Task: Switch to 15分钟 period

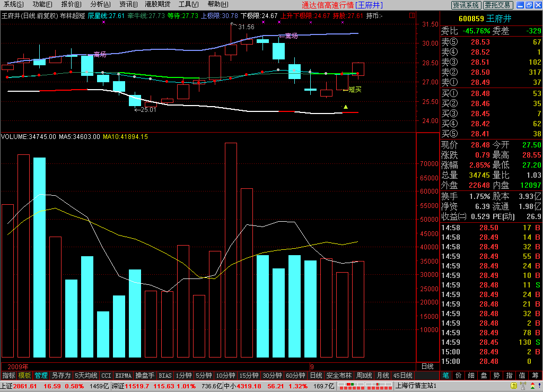Action: tap(249, 376)
